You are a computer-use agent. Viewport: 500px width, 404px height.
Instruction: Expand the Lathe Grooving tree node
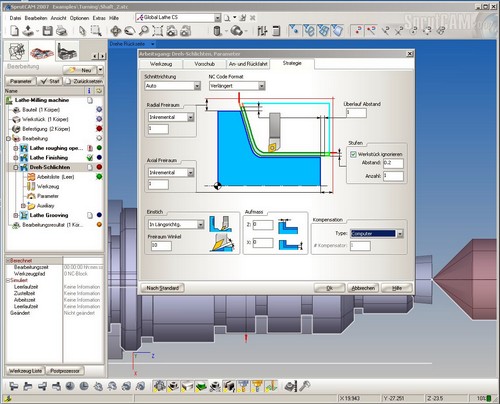tap(15, 215)
